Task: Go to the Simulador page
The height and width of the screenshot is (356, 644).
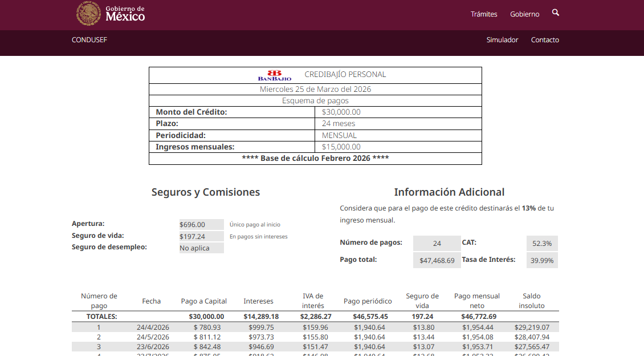Action: [502, 40]
